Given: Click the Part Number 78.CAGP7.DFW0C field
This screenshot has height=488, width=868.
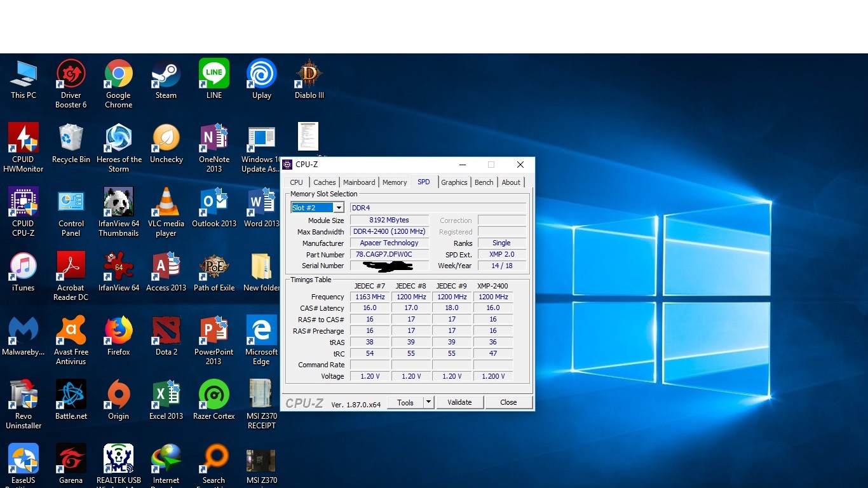Looking at the screenshot, I should pyautogui.click(x=389, y=255).
